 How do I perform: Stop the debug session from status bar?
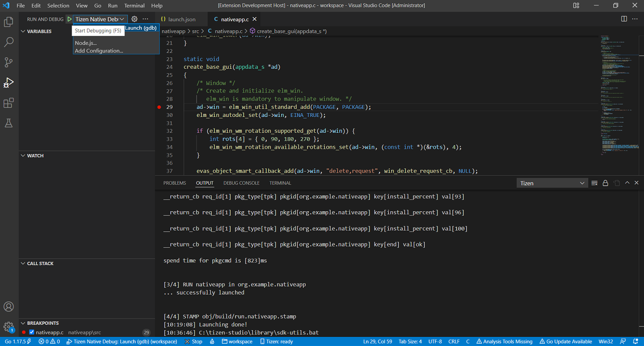click(193, 341)
